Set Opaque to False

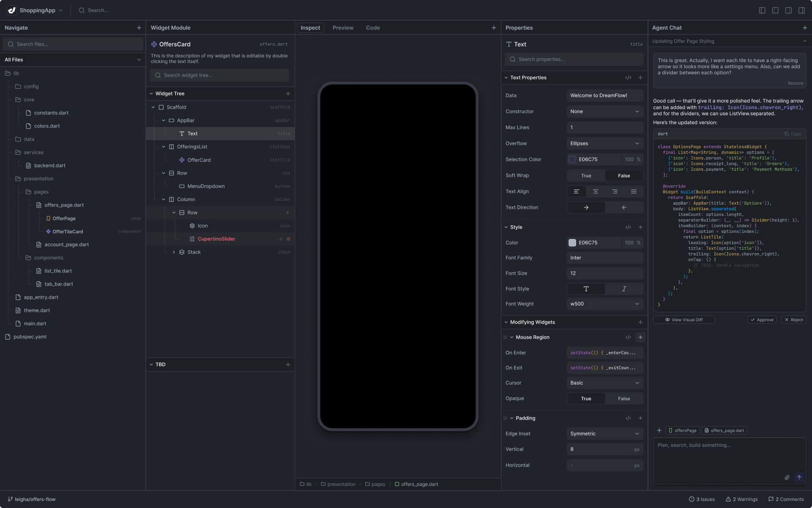(x=624, y=398)
